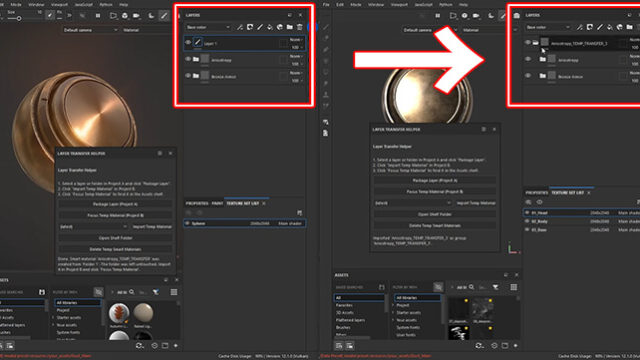
Task: Click the add paint layer icon in left Layers panel
Action: [x=260, y=27]
